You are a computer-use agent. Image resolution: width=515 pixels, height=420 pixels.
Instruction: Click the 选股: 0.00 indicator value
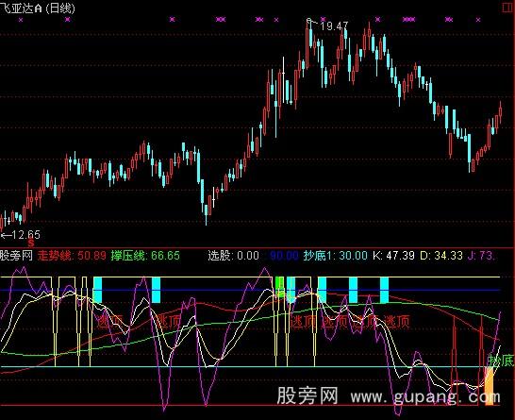[234, 256]
